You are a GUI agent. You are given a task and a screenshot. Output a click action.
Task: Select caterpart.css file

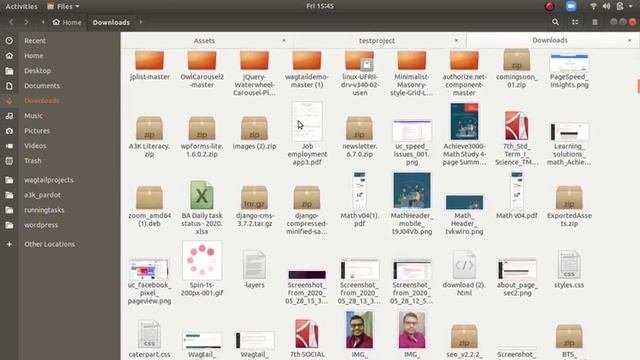(x=149, y=339)
